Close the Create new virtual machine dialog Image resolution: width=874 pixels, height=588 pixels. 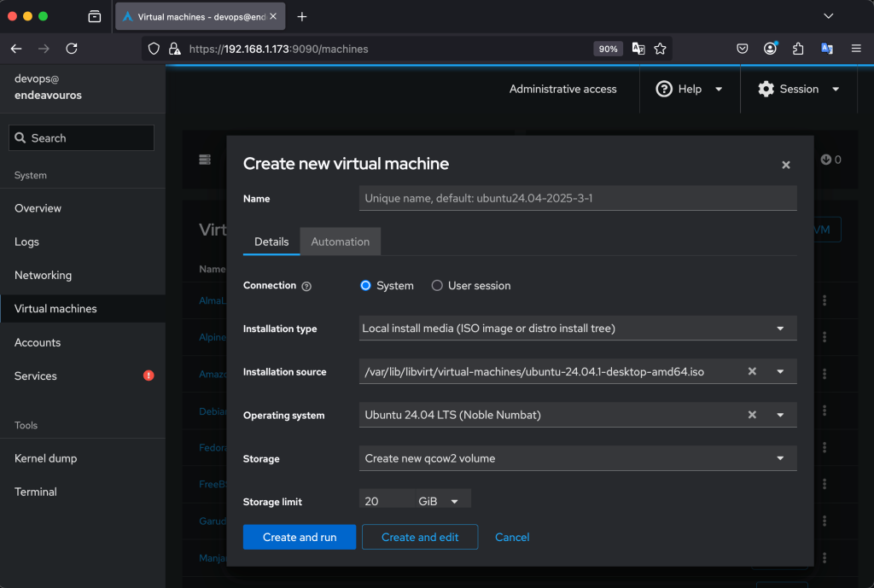pyautogui.click(x=785, y=165)
